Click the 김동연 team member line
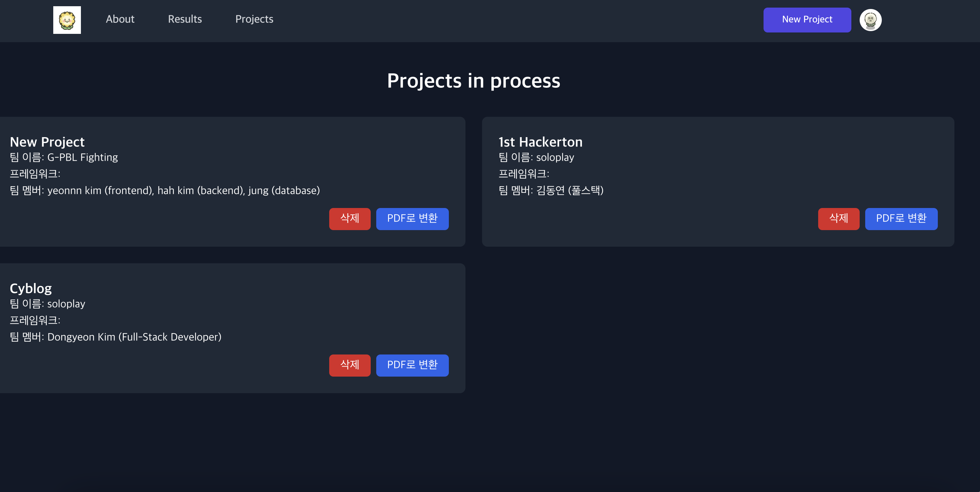Viewport: 980px width, 492px height. tap(551, 190)
